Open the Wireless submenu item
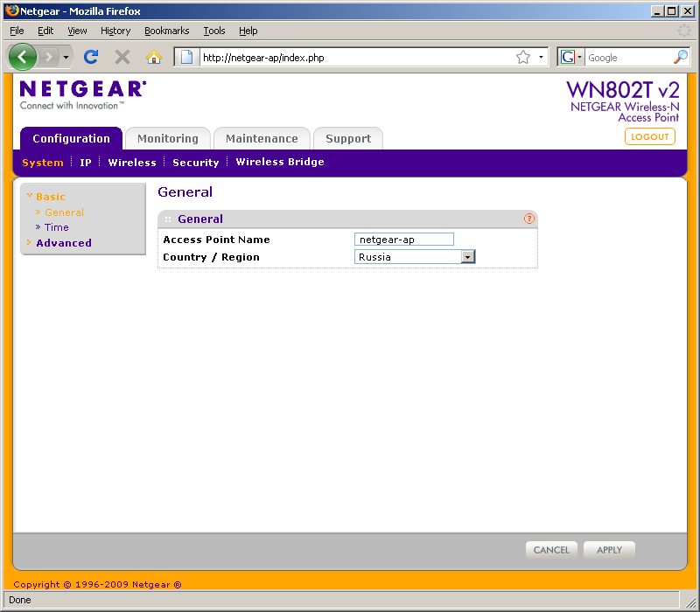 click(132, 163)
